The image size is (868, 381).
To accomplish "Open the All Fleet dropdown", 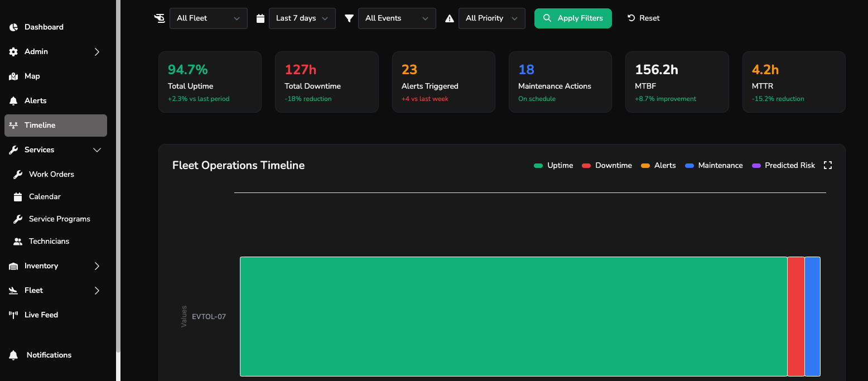I will [x=208, y=18].
